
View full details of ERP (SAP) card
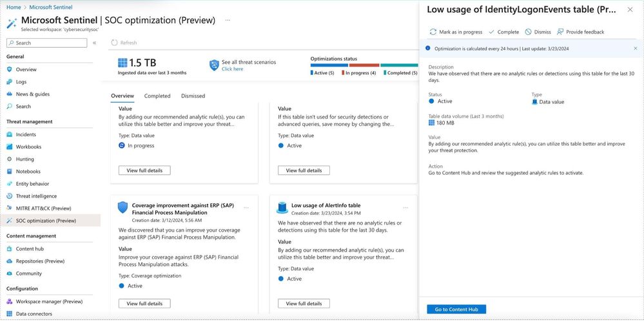tap(144, 303)
